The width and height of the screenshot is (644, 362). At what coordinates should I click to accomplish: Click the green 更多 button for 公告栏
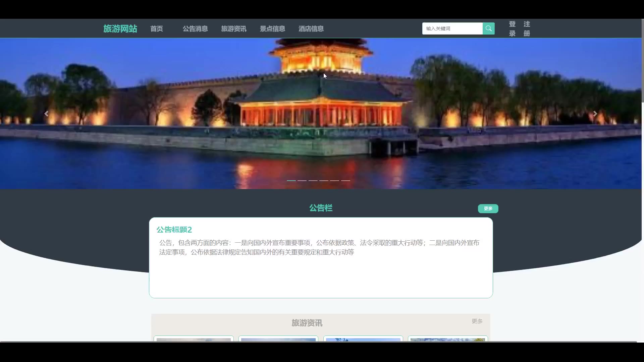tap(488, 208)
